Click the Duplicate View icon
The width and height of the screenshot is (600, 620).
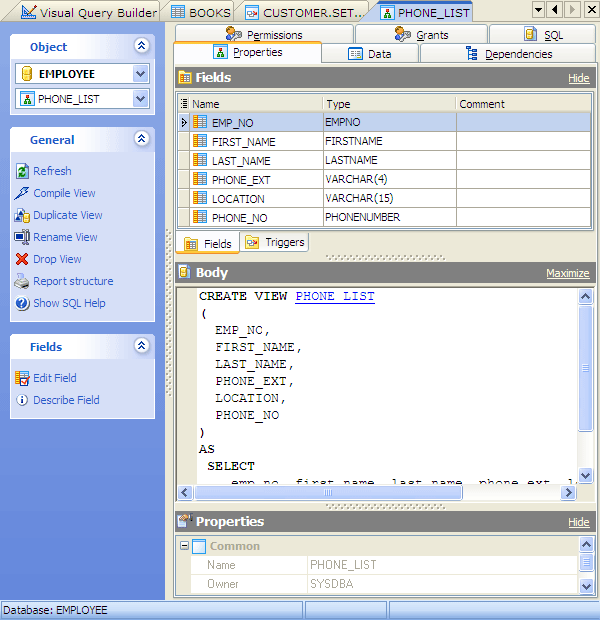(x=22, y=215)
